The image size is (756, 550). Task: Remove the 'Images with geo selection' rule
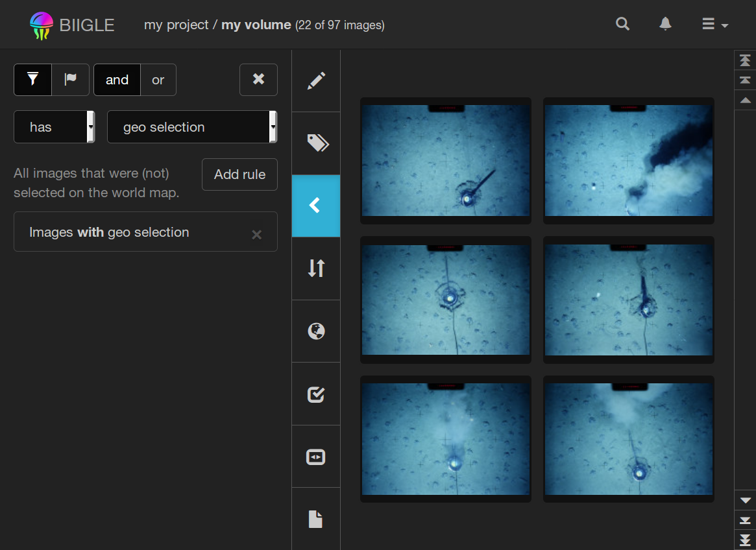(257, 234)
